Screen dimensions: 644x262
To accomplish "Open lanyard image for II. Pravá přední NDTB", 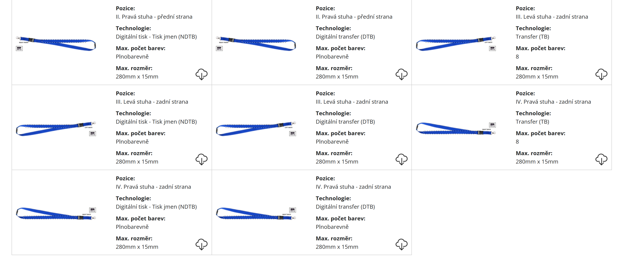I will (56, 44).
